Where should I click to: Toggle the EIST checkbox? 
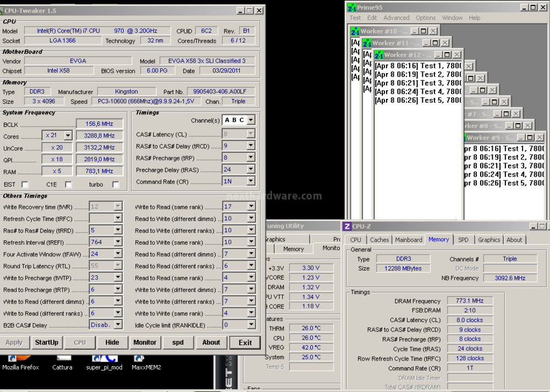pyautogui.click(x=25, y=184)
